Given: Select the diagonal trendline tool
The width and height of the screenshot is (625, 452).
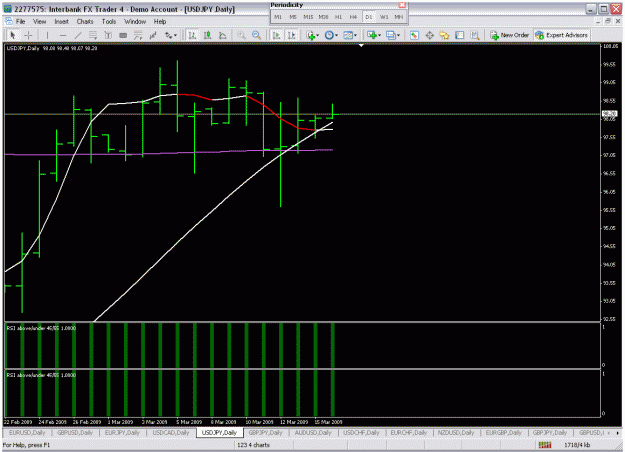Looking at the screenshot, I should pyautogui.click(x=78, y=35).
